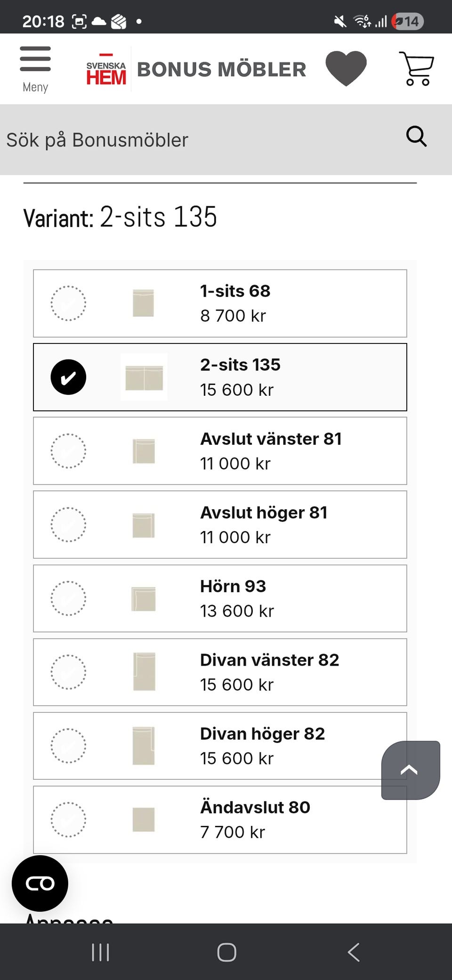Open the Android recent apps button
The width and height of the screenshot is (452, 980).
pos(100,952)
